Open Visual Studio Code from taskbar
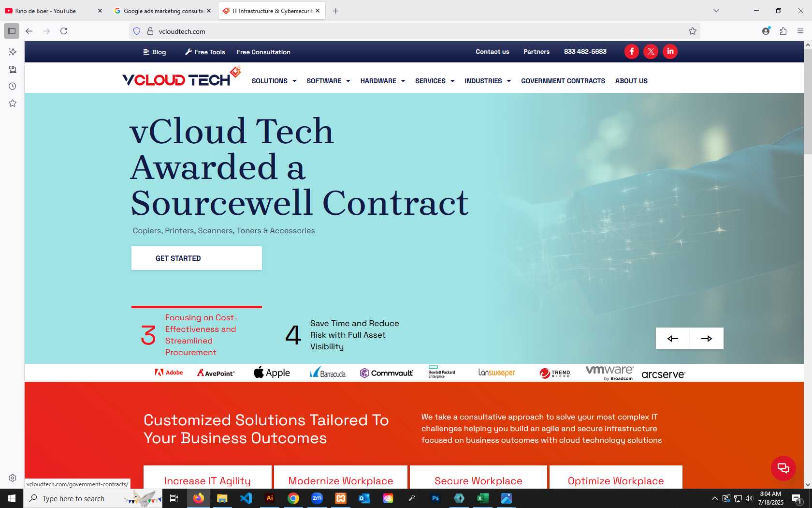Image resolution: width=812 pixels, height=508 pixels. pos(246,498)
